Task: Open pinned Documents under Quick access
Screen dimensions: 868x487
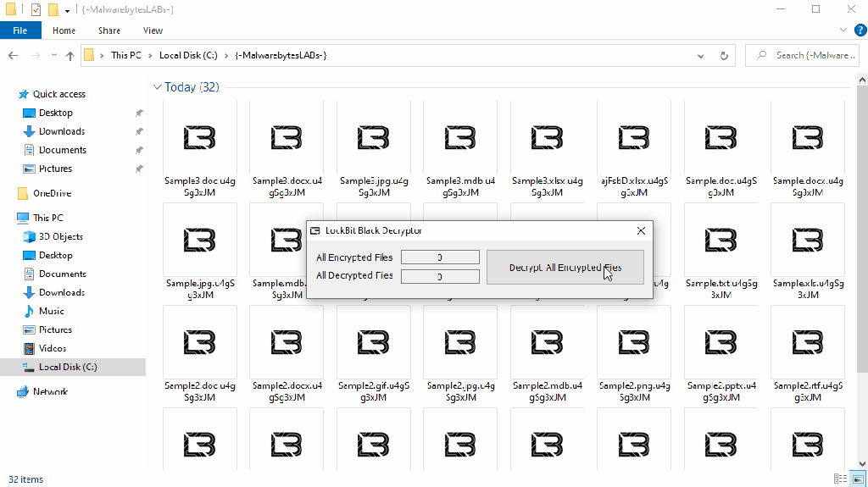Action: click(x=62, y=150)
